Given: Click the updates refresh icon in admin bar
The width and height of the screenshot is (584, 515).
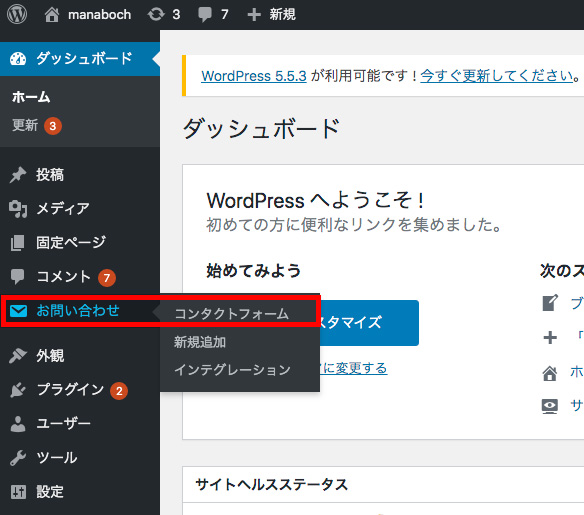Looking at the screenshot, I should (156, 15).
